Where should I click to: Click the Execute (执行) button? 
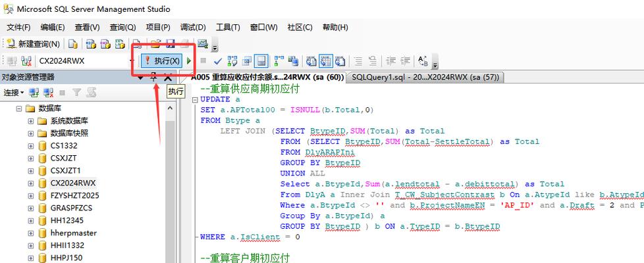[x=162, y=60]
